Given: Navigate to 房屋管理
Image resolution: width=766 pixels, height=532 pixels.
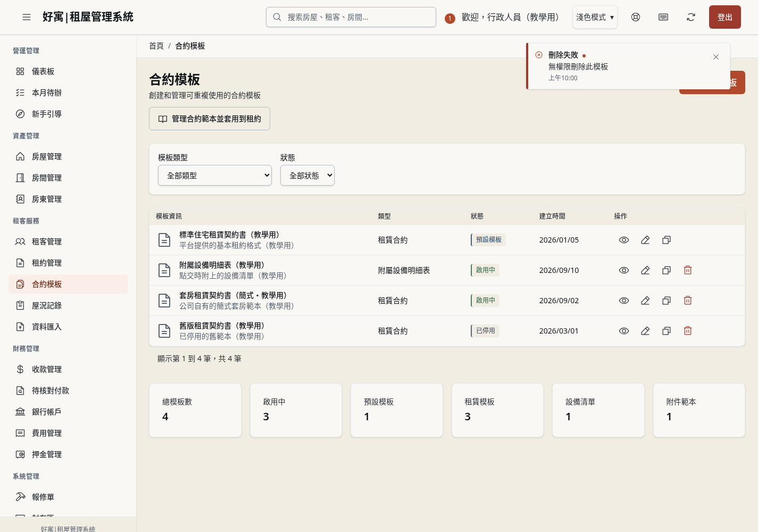Looking at the screenshot, I should [68, 156].
